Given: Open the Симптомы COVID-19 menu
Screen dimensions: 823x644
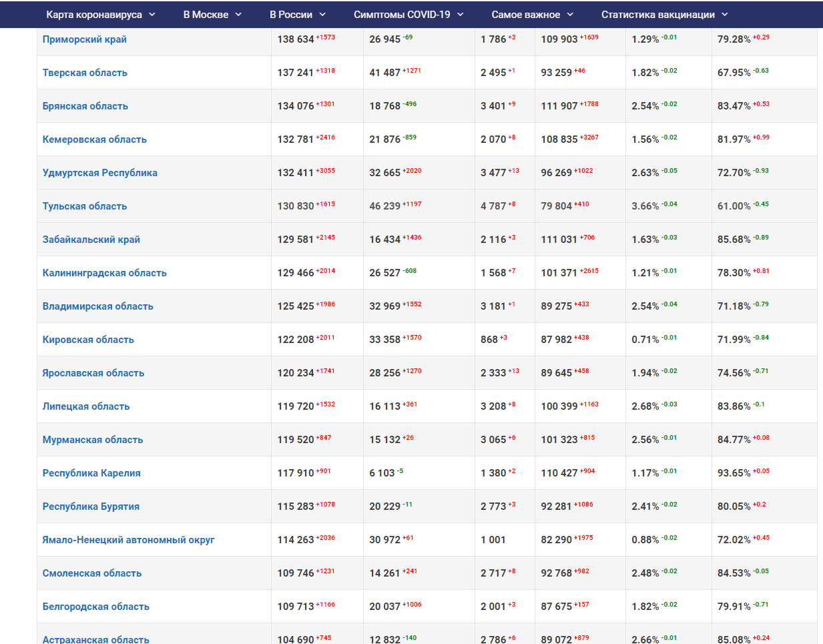Looking at the screenshot, I should (402, 15).
